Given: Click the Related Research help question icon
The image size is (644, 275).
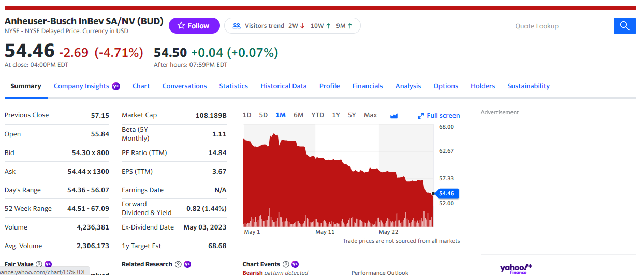Looking at the screenshot, I should [x=178, y=264].
